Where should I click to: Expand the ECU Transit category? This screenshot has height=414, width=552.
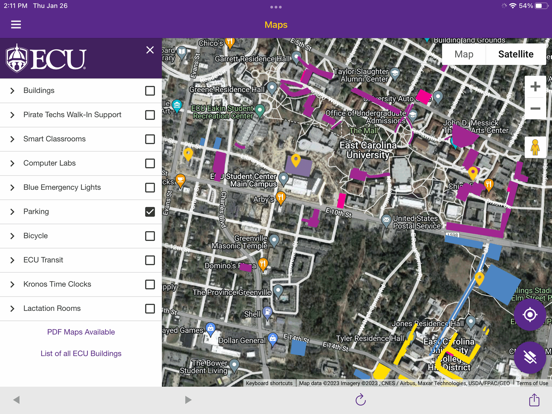12,260
